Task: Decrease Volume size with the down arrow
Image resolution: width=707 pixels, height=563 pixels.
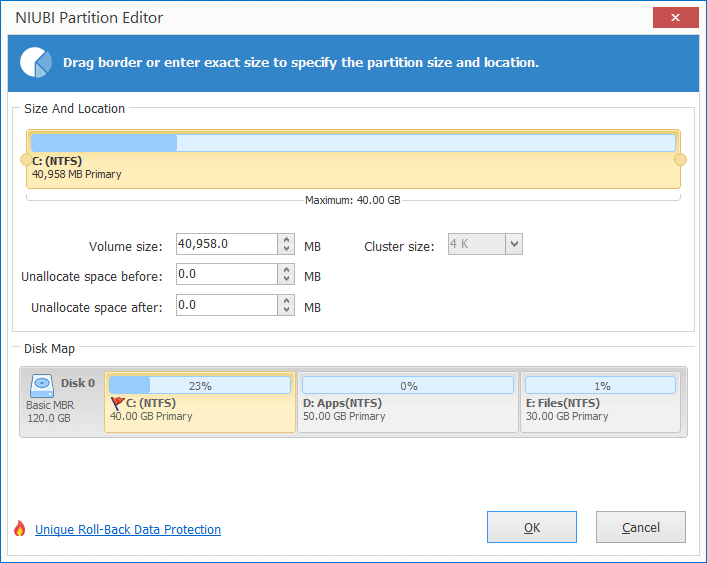Action: [x=286, y=249]
